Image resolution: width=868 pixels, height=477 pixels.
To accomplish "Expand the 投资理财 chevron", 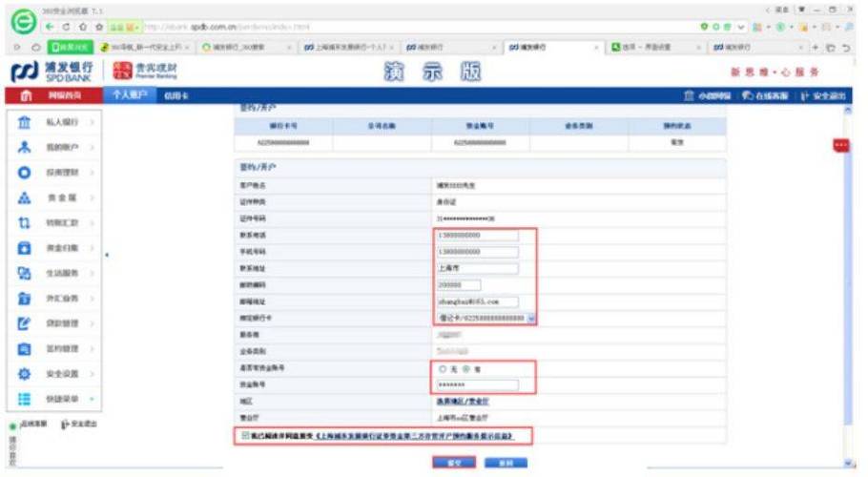I will point(92,173).
